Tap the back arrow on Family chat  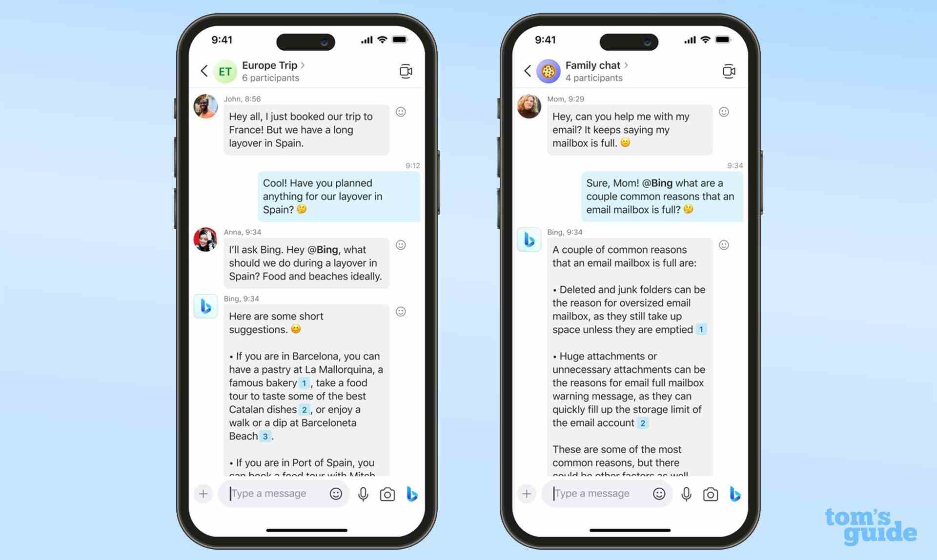[526, 70]
